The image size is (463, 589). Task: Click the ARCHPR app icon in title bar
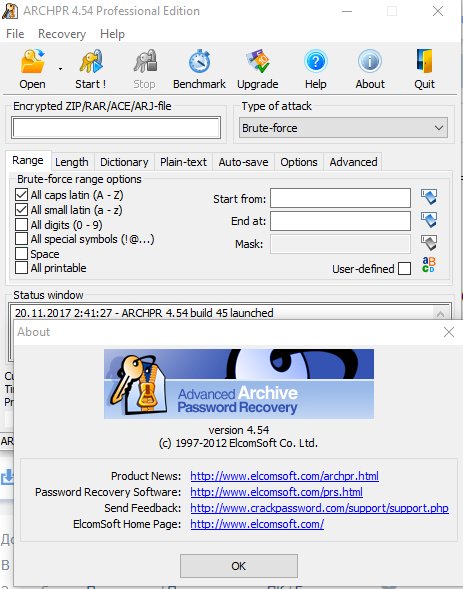[10, 11]
